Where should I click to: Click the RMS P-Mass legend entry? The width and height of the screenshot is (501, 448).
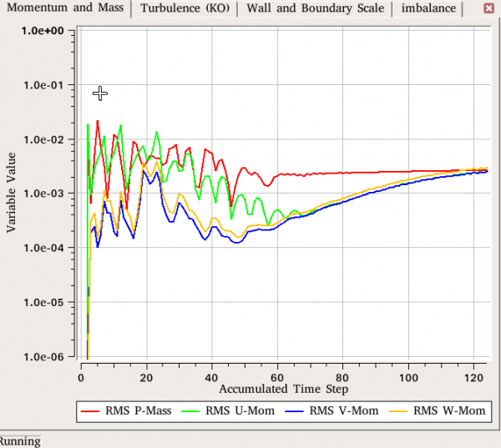click(x=126, y=410)
